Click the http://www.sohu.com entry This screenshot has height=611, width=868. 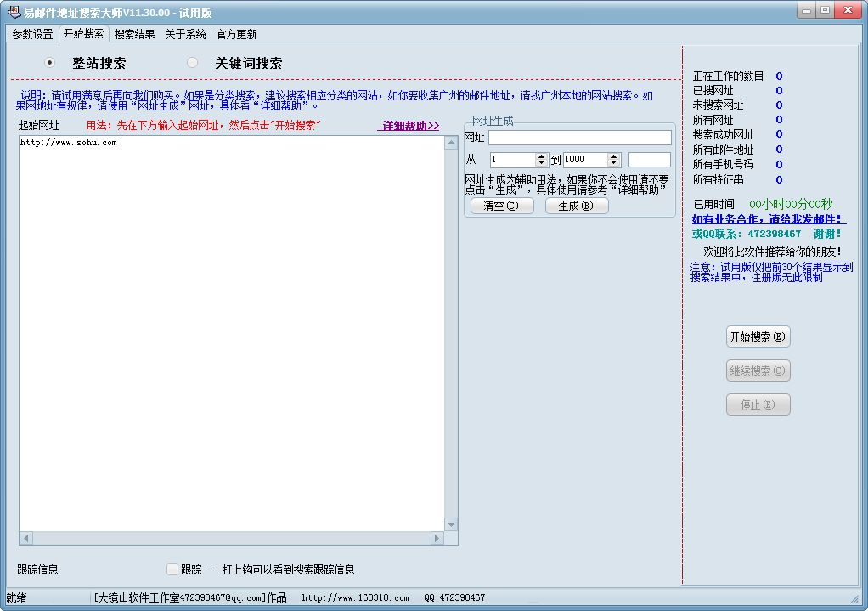[x=69, y=143]
